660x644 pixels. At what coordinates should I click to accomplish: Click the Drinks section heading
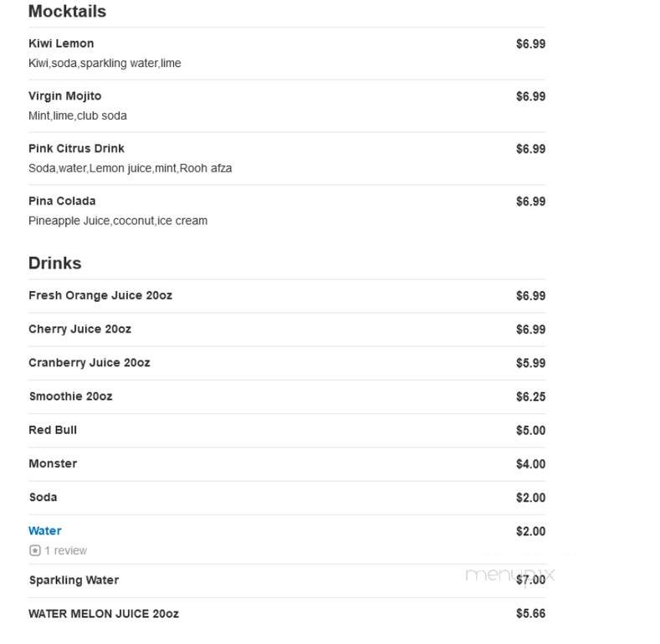[54, 263]
